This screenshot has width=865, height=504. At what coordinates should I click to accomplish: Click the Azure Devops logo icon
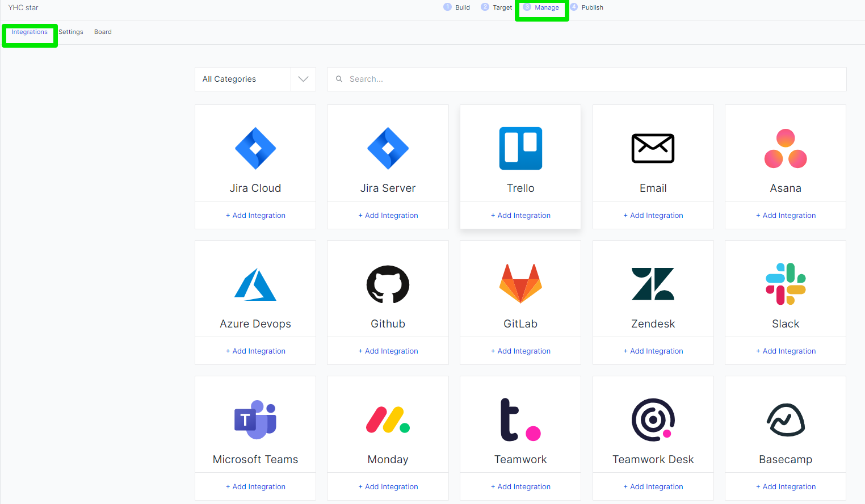tap(255, 284)
